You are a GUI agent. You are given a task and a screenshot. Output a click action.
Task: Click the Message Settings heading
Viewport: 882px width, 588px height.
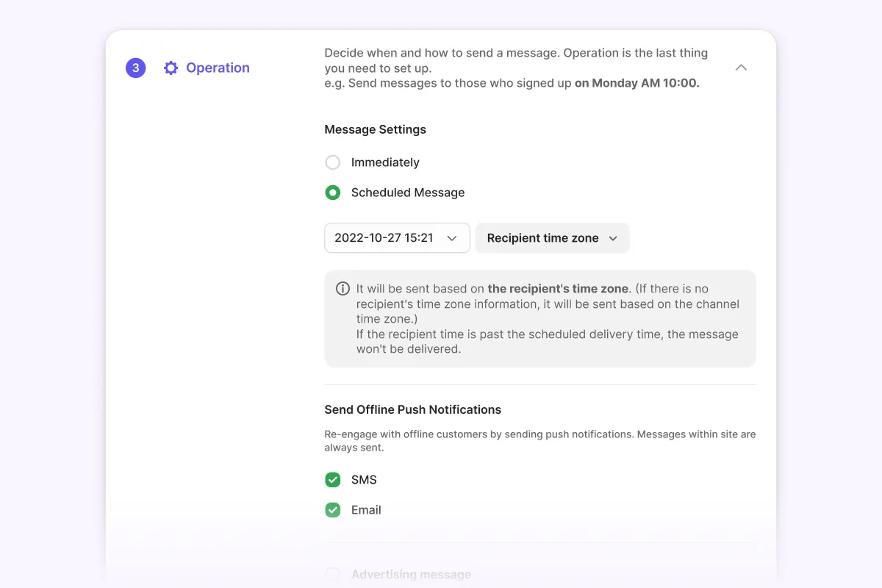point(375,129)
